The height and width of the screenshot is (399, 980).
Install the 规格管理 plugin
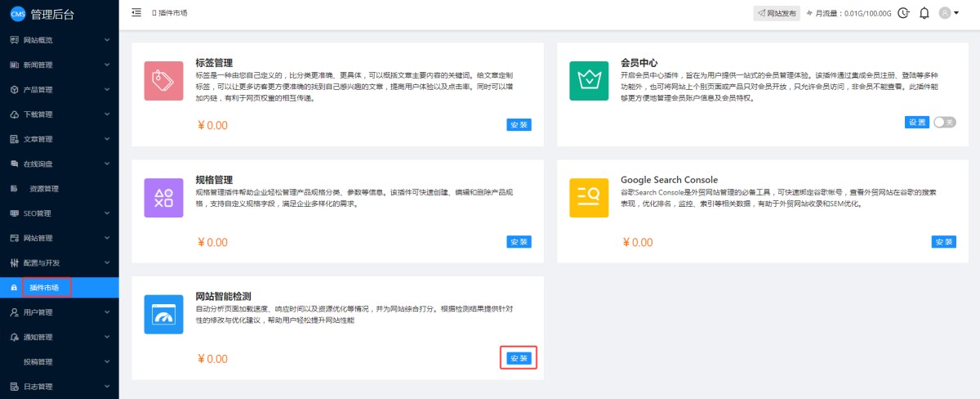(x=519, y=242)
